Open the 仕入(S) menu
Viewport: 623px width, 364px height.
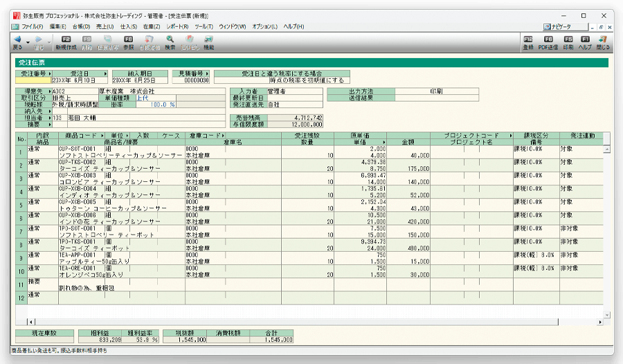pyautogui.click(x=129, y=26)
